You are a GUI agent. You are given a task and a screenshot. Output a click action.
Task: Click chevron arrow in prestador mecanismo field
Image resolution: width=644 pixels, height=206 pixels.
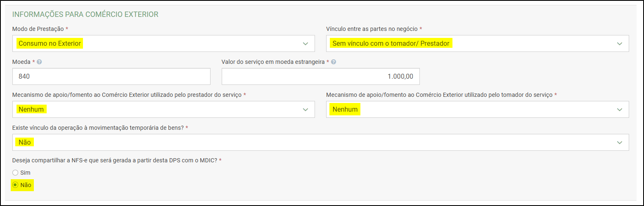tap(305, 109)
